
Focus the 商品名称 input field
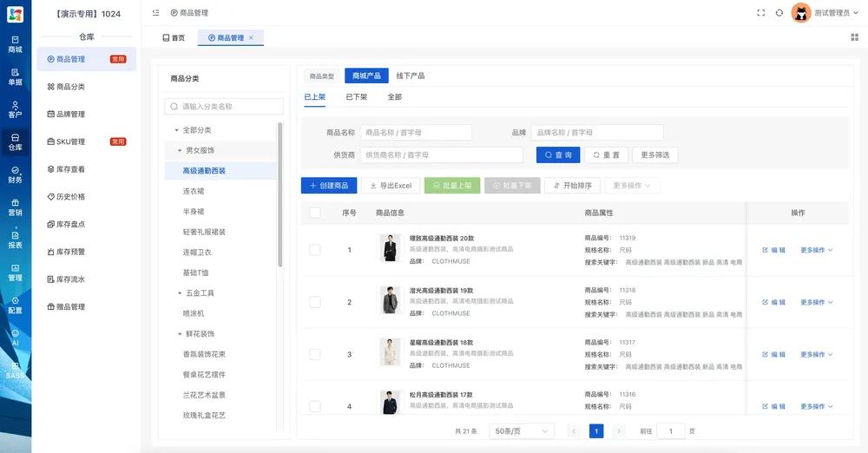[x=417, y=133]
